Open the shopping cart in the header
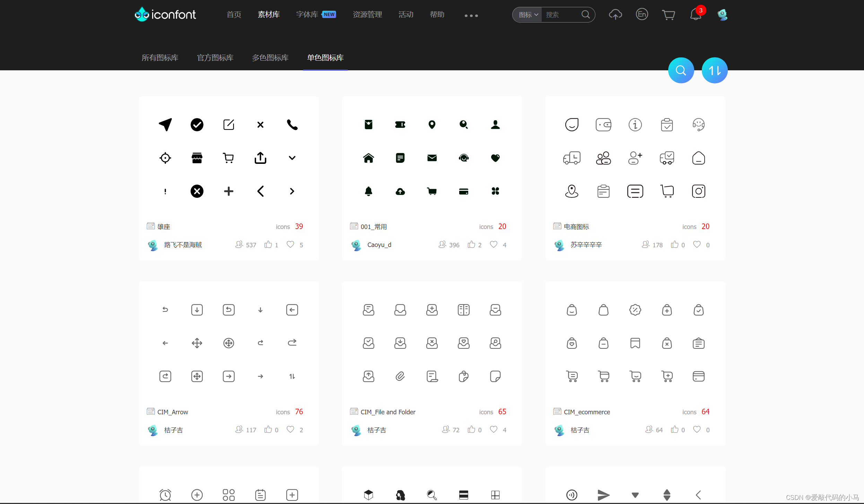The width and height of the screenshot is (864, 504). [668, 15]
